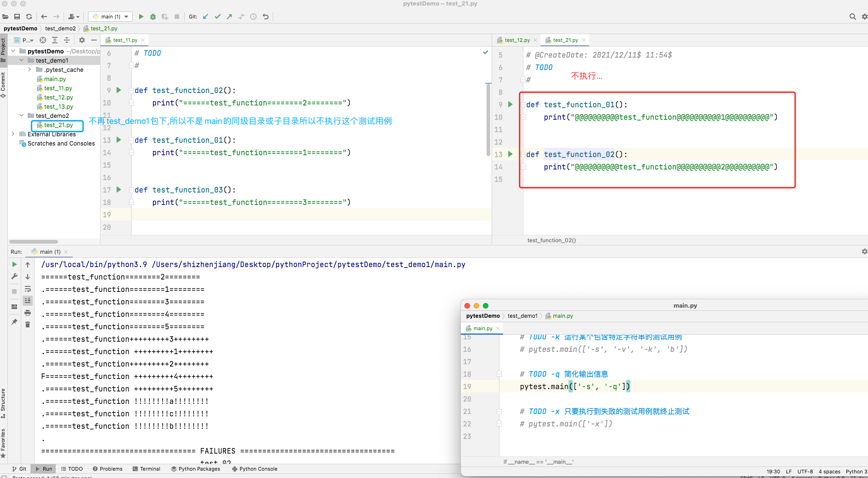Select test_21.py in project tree

pos(59,125)
